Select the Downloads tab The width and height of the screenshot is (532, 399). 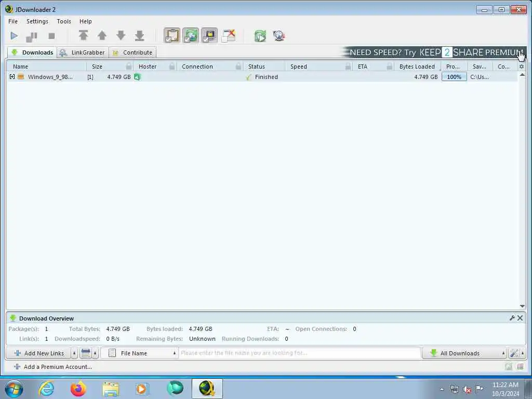pos(32,52)
